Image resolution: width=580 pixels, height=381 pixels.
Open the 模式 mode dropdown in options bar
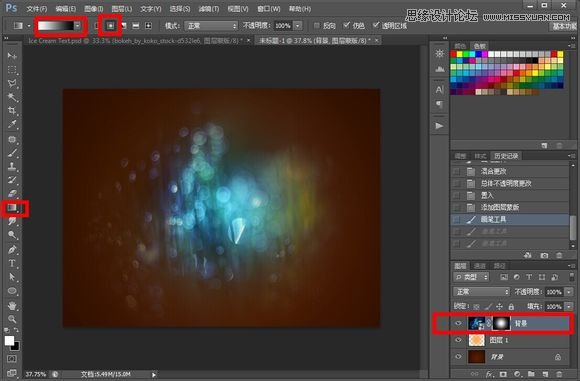(x=211, y=26)
